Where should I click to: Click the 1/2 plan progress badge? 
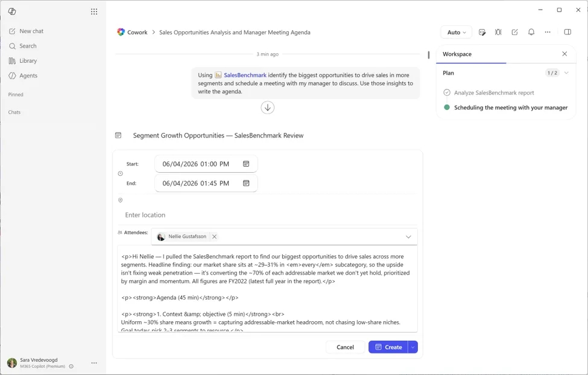552,73
